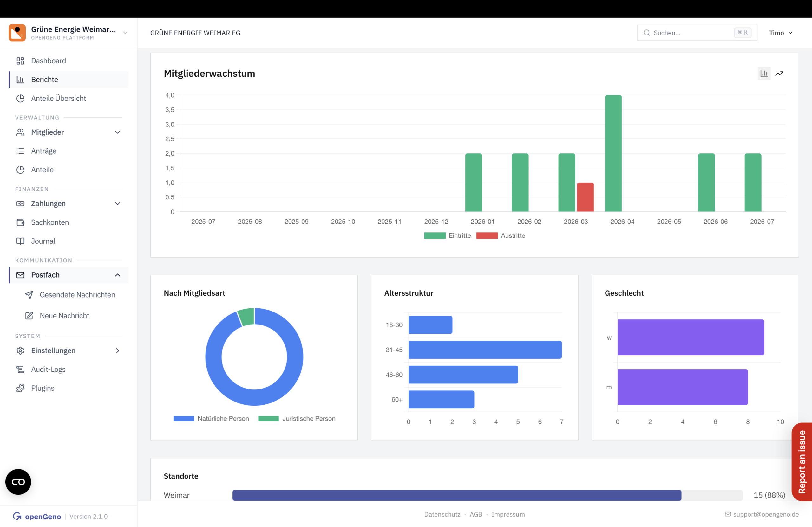Expand the Zahlungen submenu chevron
The image size is (812, 527).
118,203
